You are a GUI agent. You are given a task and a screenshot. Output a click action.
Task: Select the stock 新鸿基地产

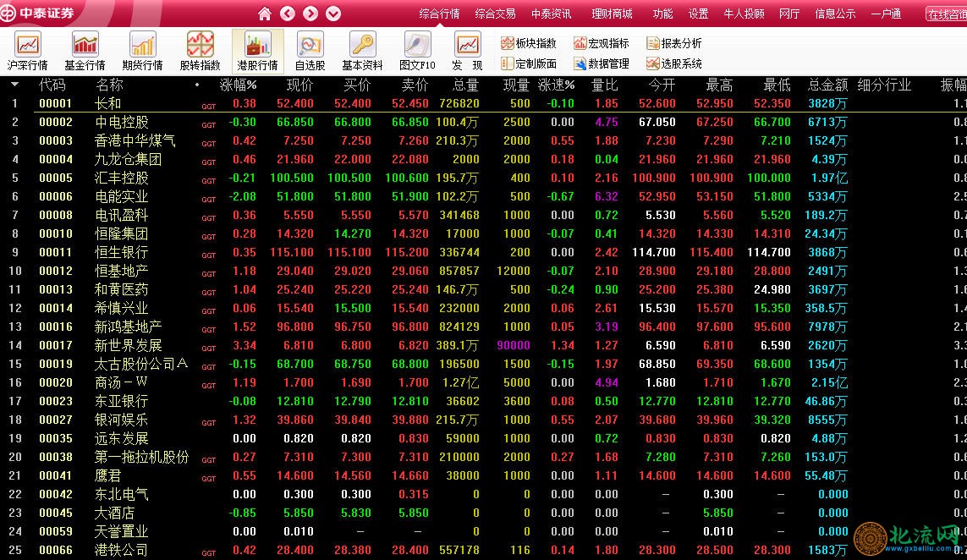click(x=129, y=327)
